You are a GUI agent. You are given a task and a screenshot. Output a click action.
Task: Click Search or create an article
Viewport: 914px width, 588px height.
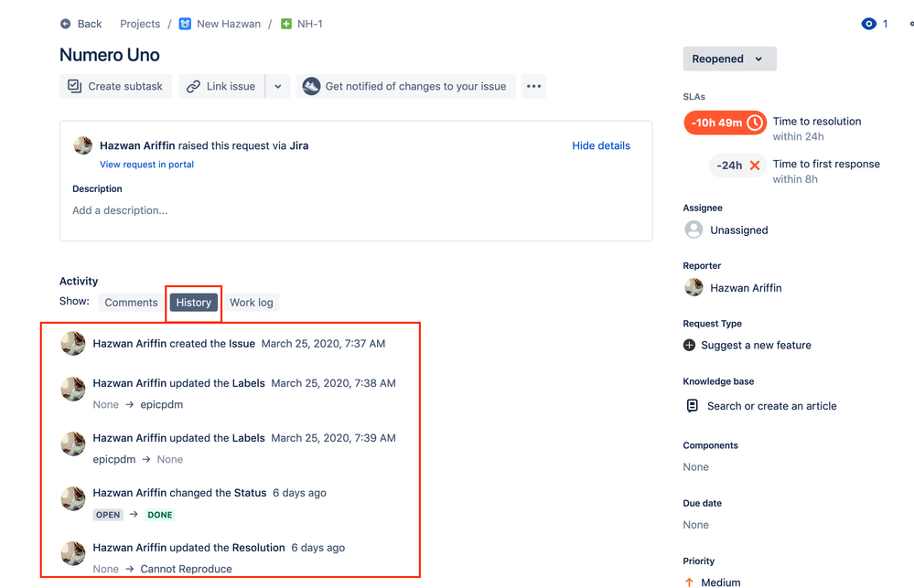pyautogui.click(x=772, y=406)
